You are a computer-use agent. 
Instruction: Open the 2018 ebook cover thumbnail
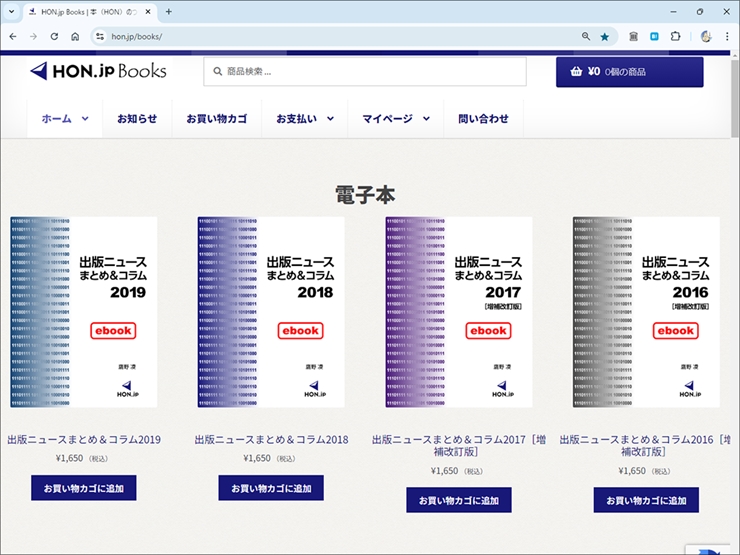(271, 312)
